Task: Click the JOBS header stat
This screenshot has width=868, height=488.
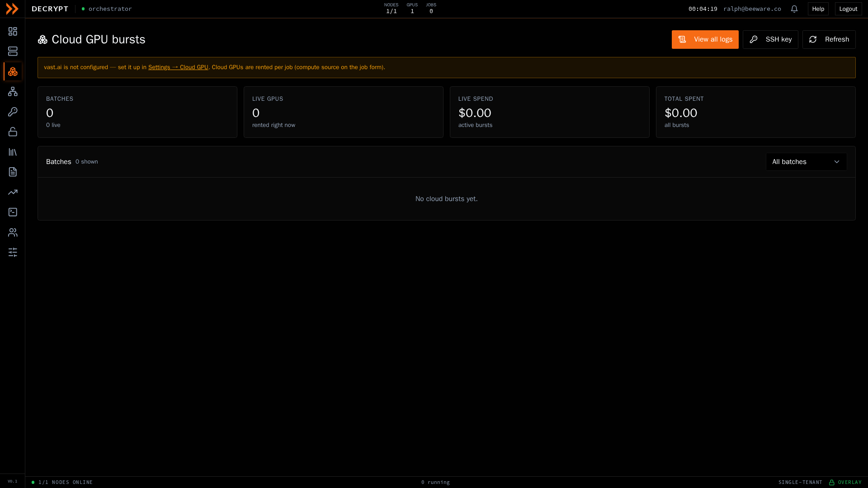Action: [x=431, y=9]
